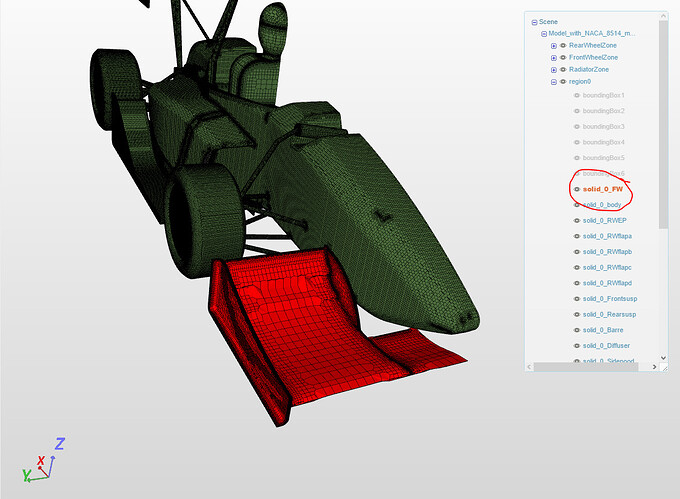Screen dimensions: 680x499
Task: Hide solid_0_Rearsusp using its eye icon
Action: click(577, 314)
